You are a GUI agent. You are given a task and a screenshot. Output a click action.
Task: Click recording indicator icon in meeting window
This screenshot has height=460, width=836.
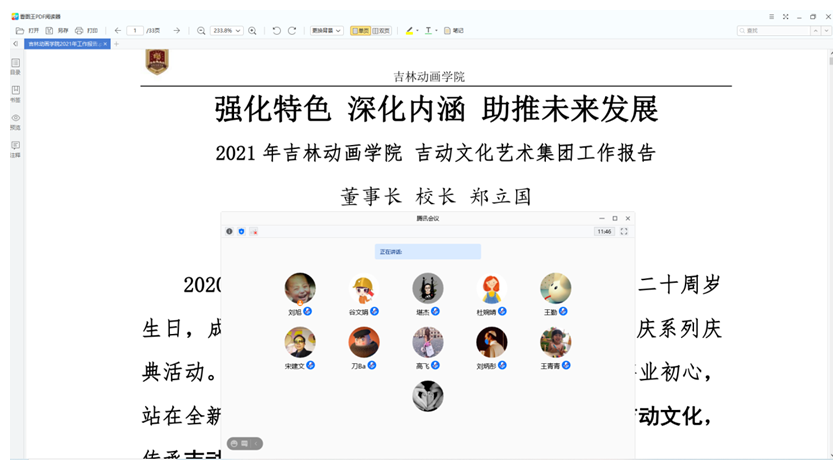point(254,232)
